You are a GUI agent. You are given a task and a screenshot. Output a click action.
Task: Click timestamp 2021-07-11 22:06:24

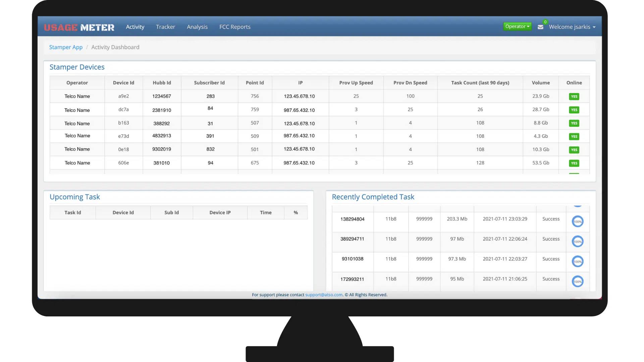505,239
